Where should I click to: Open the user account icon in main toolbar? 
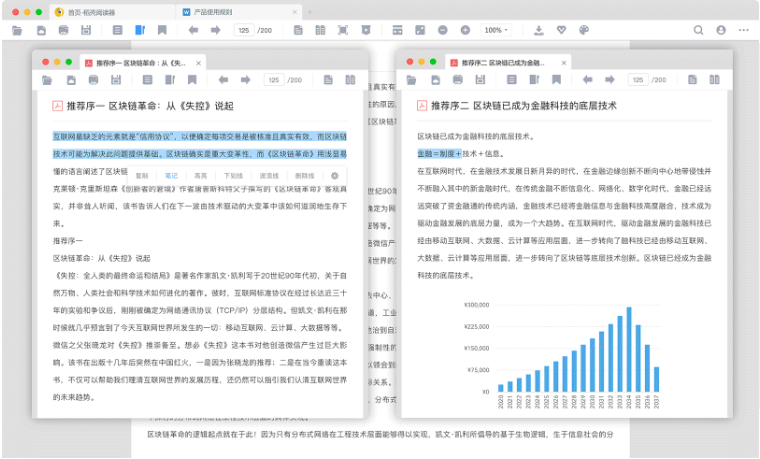pyautogui.click(x=720, y=30)
